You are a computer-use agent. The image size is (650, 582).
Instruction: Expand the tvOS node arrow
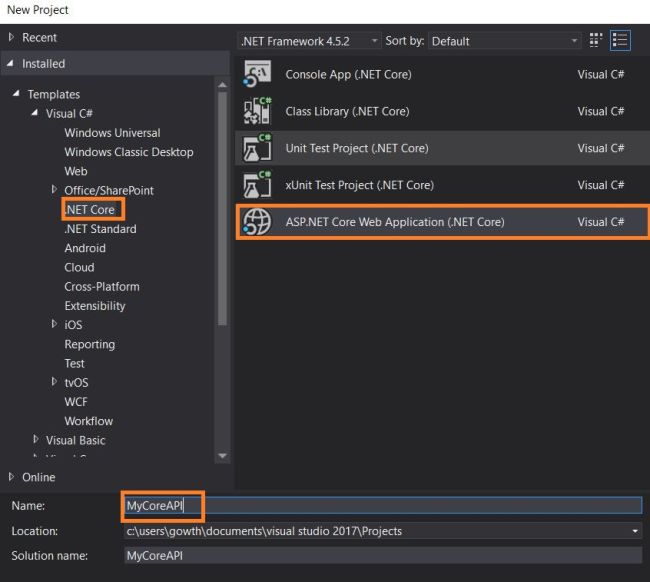(x=54, y=381)
